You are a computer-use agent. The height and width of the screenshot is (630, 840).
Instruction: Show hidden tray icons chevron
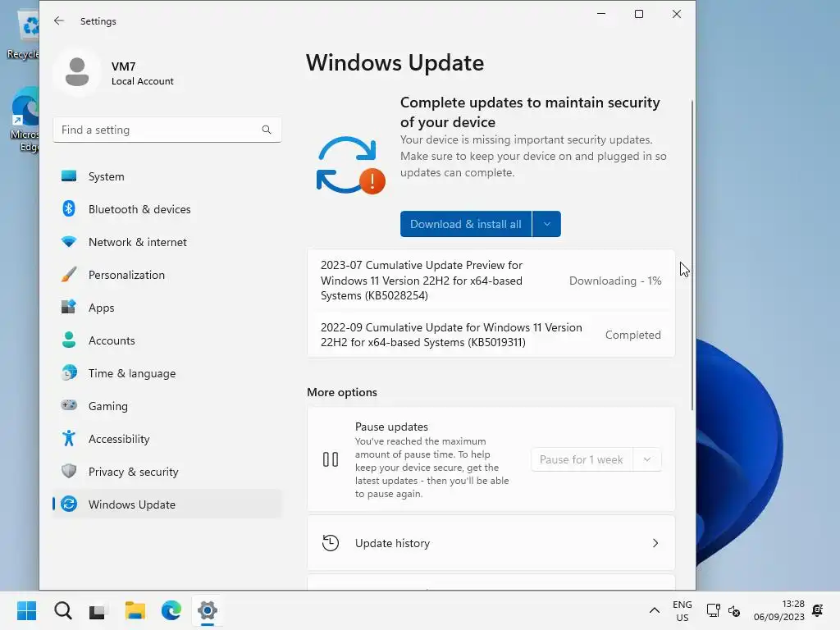click(654, 610)
